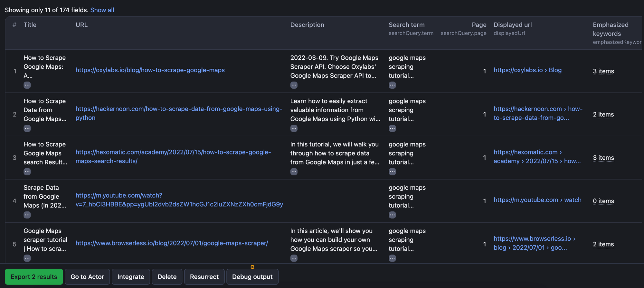Expand truncated description in row 2
Image resolution: width=644 pixels, height=288 pixels.
pyautogui.click(x=294, y=128)
